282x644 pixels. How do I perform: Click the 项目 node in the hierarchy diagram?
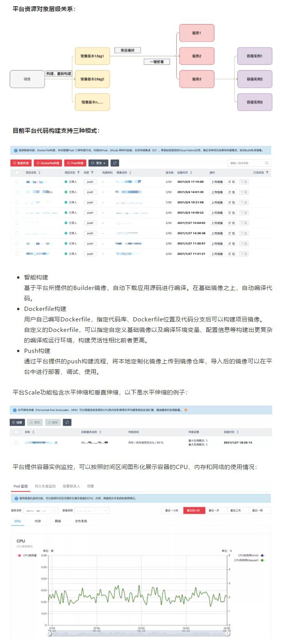pyautogui.click(x=27, y=79)
